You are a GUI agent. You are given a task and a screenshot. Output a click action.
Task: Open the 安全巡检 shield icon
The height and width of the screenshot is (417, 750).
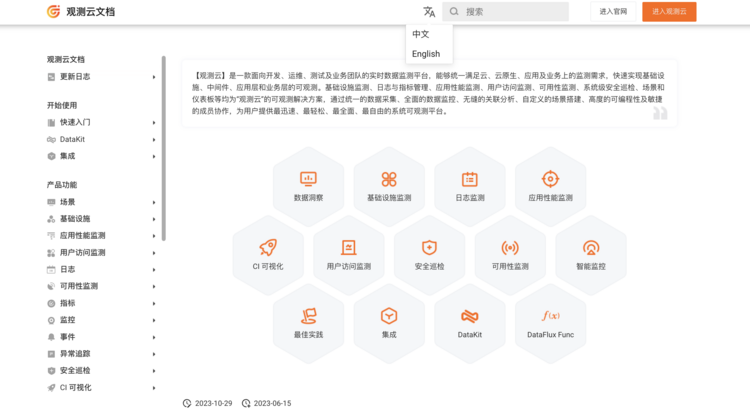[429, 247]
